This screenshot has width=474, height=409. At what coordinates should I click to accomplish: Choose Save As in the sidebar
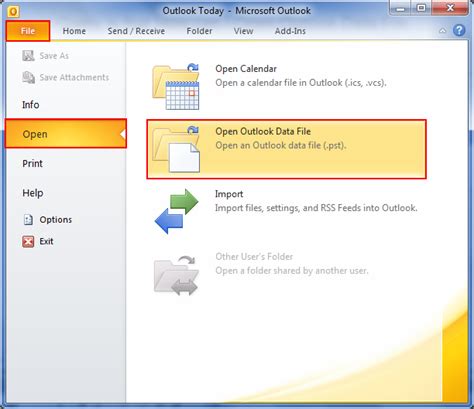pyautogui.click(x=54, y=56)
